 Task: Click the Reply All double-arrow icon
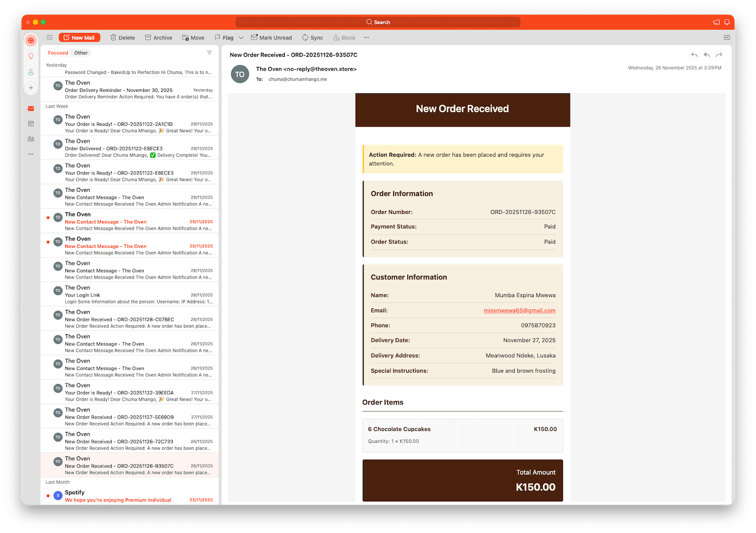(706, 55)
